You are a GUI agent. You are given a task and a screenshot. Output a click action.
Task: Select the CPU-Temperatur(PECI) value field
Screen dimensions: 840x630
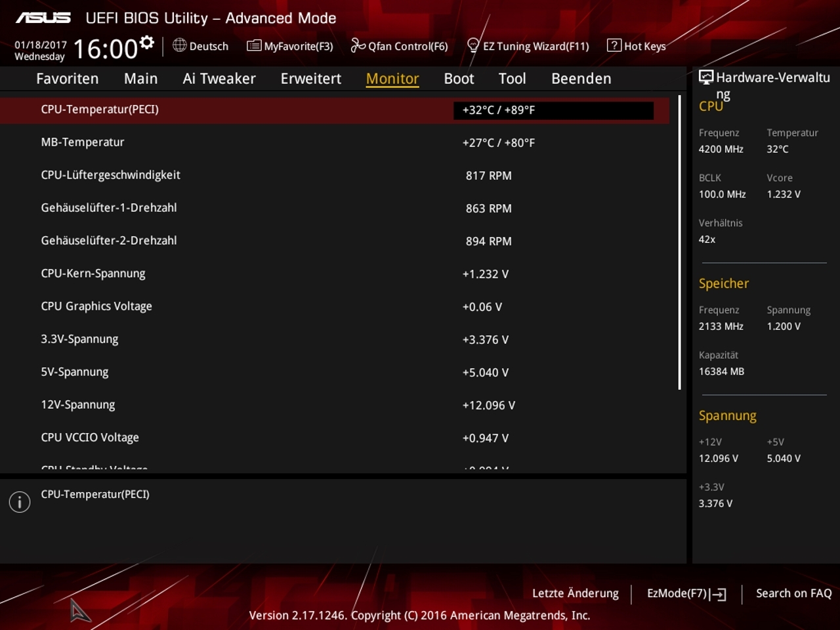[x=553, y=110]
